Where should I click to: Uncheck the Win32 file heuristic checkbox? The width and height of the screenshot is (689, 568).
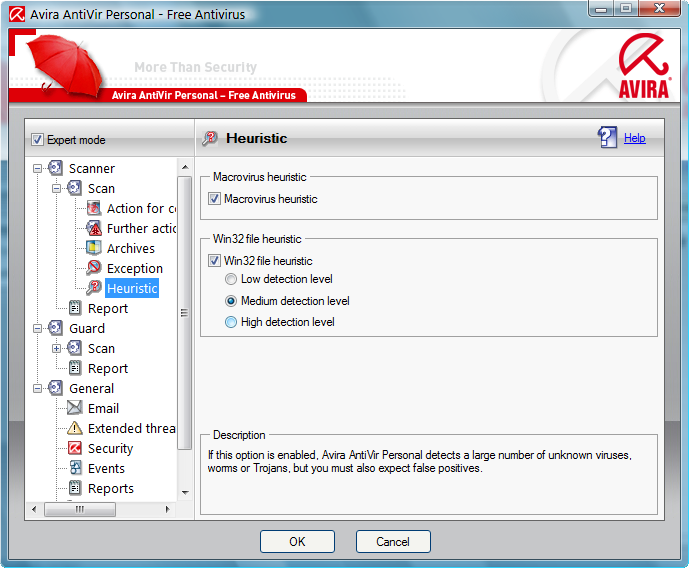[x=214, y=260]
